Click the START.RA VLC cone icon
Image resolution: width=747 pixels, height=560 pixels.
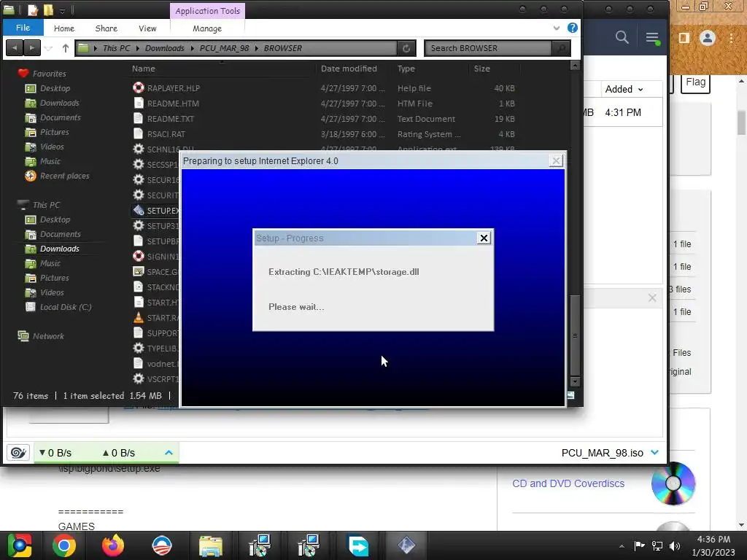(138, 318)
